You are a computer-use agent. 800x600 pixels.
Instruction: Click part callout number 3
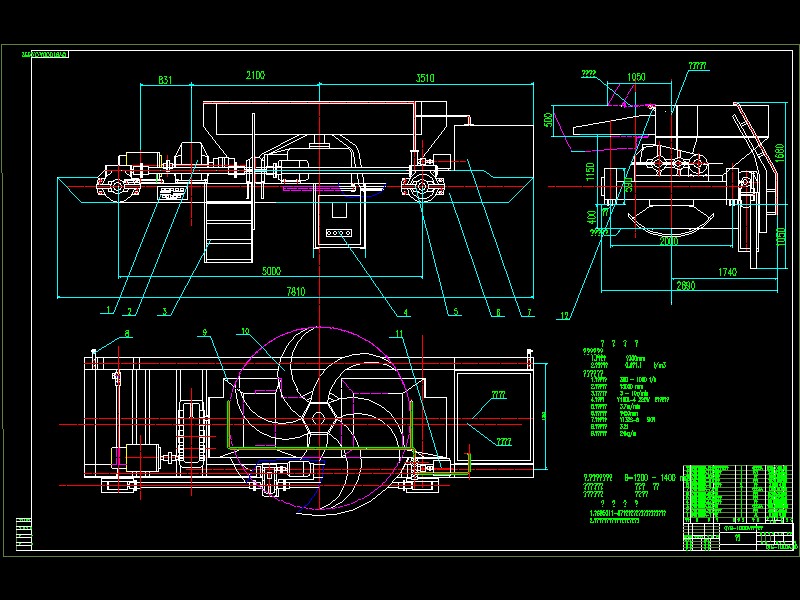pos(164,311)
